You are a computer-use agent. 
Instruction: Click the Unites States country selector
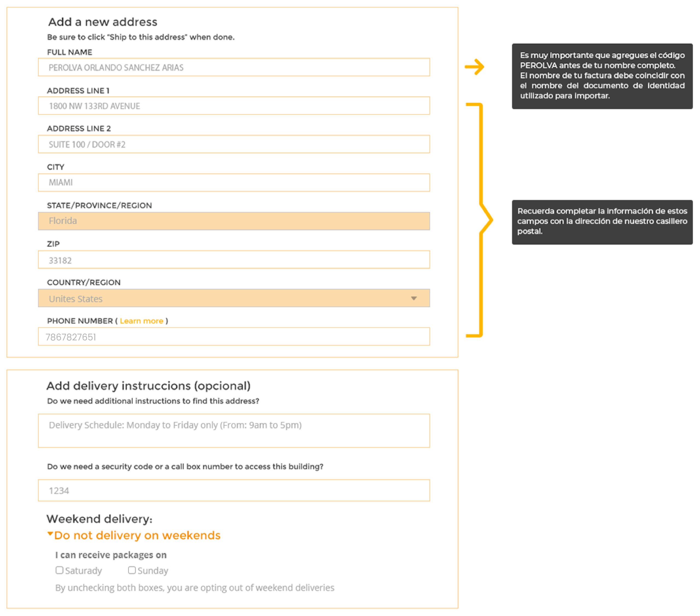pos(234,298)
